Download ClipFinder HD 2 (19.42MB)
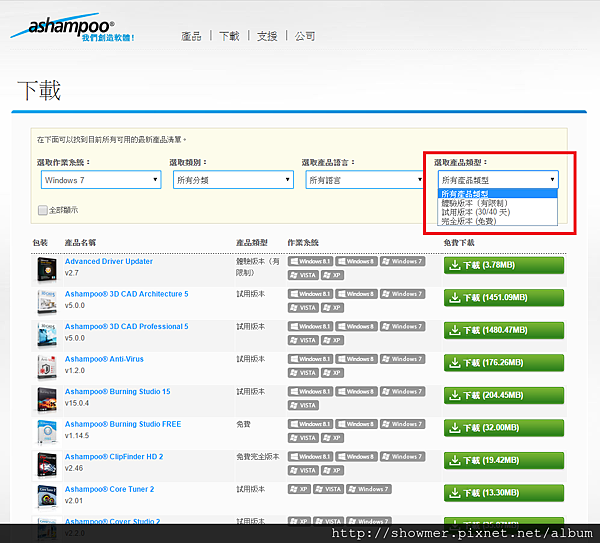Viewport: 600px width, 543px height. [x=504, y=460]
